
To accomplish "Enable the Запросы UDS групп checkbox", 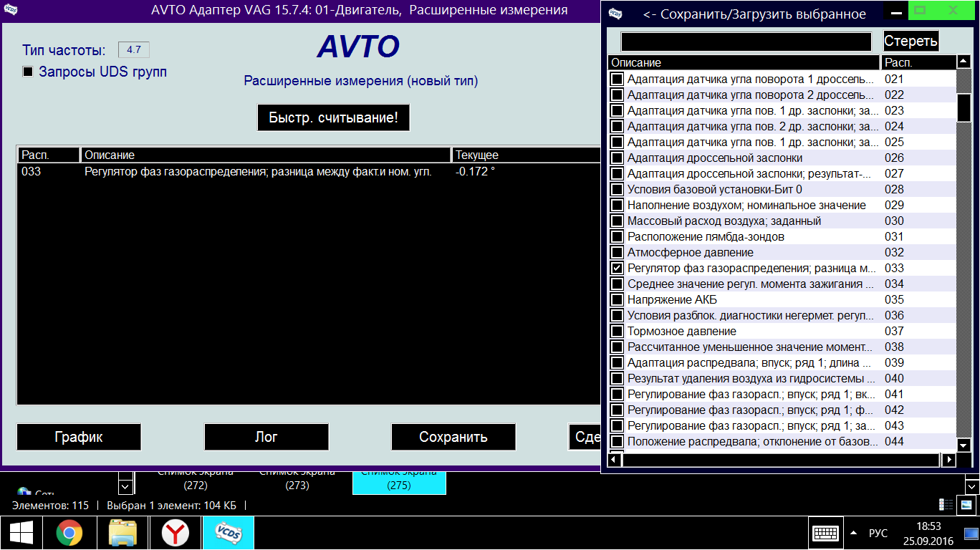I will click(x=28, y=72).
